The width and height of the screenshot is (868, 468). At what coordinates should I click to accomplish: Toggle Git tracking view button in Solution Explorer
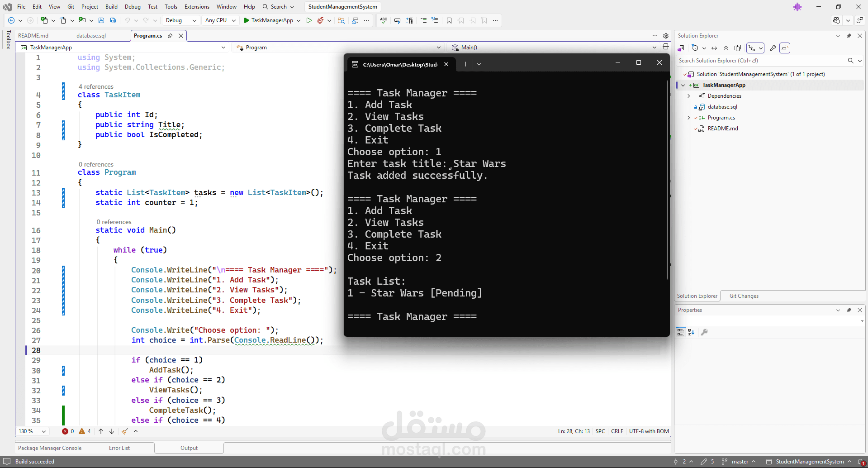[x=752, y=48]
